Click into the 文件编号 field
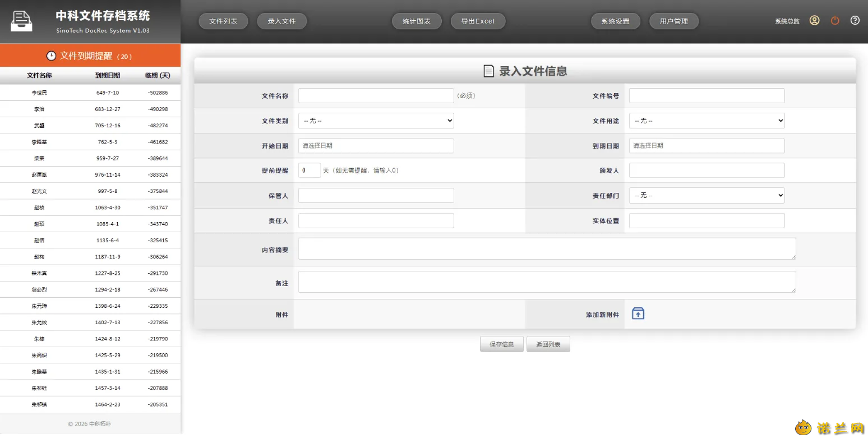The width and height of the screenshot is (868, 438). (x=707, y=96)
